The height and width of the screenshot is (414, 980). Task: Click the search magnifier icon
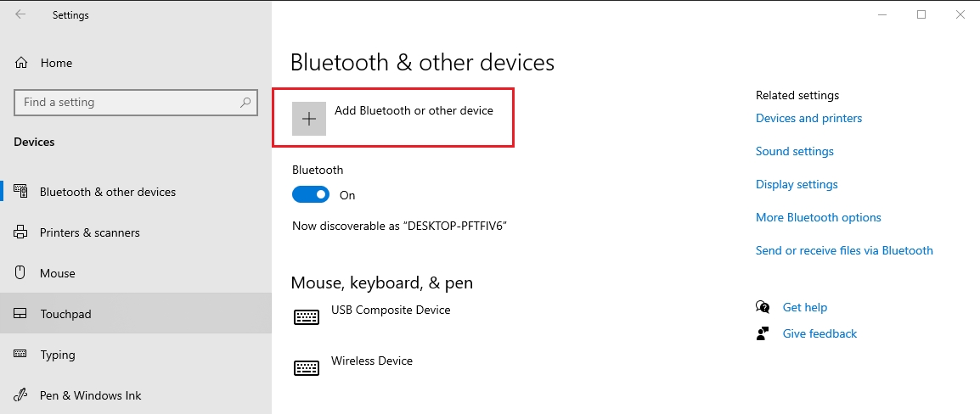[x=245, y=103]
